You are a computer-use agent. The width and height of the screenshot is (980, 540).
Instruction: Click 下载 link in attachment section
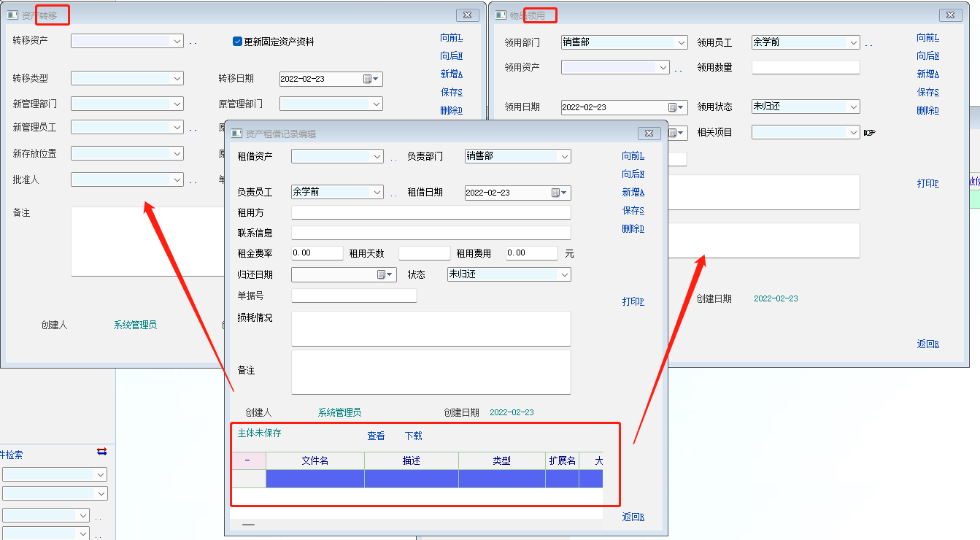click(x=413, y=436)
